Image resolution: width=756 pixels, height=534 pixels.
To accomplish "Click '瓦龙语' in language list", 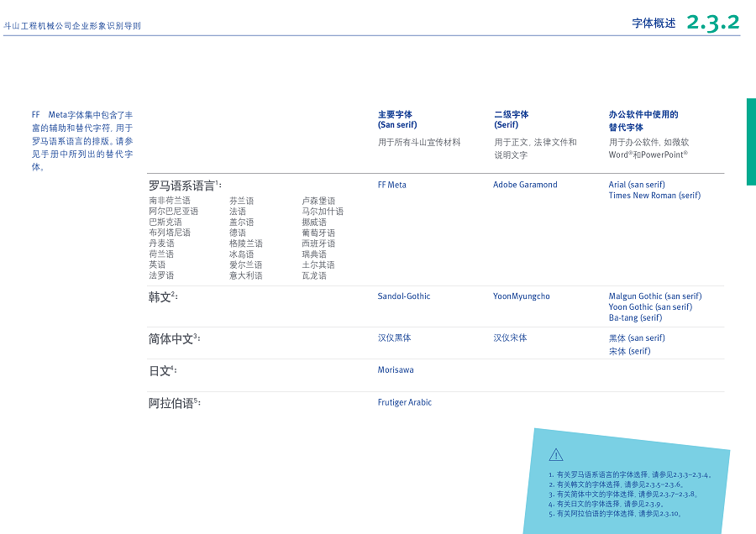I will 314,275.
